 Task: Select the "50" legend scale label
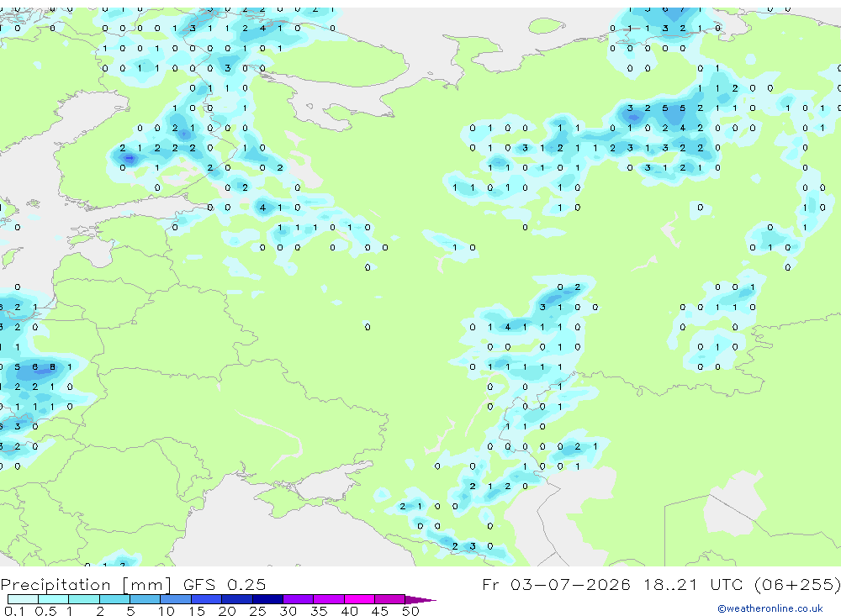coord(410,611)
